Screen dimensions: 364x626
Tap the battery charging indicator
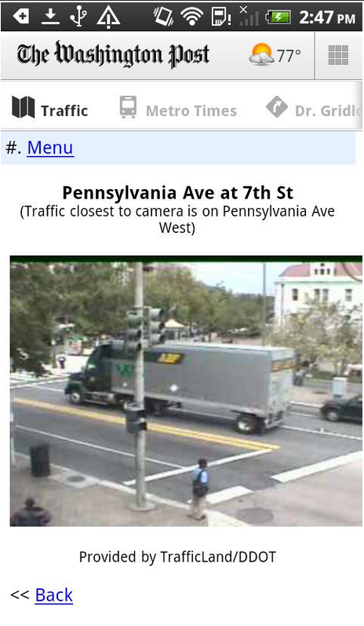pos(279,17)
